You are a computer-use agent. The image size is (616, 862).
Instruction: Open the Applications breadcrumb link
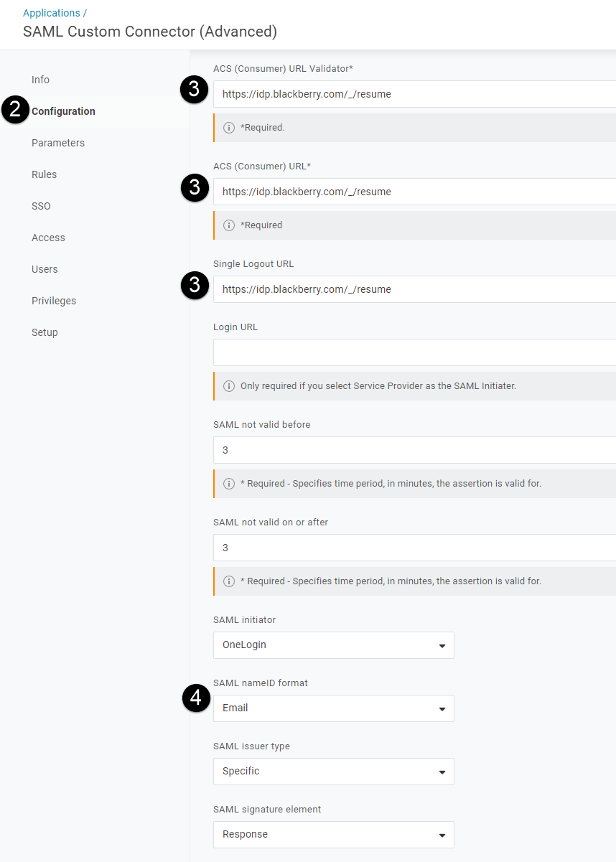tap(50, 12)
